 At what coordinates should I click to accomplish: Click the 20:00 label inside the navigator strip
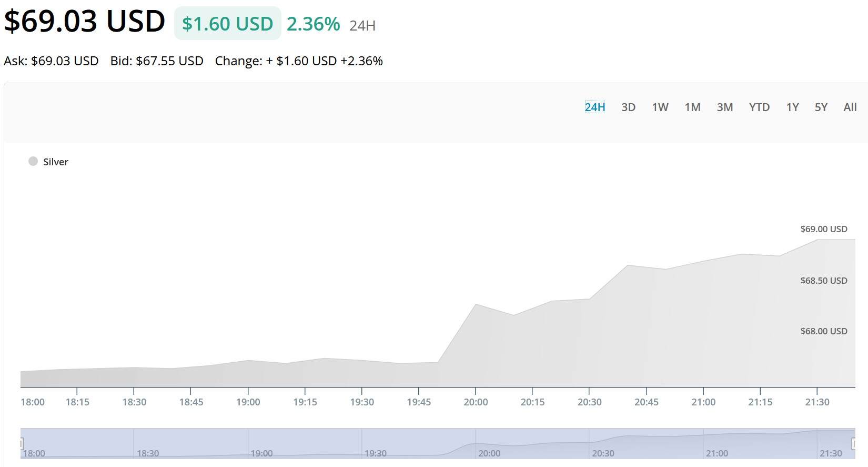(x=489, y=453)
